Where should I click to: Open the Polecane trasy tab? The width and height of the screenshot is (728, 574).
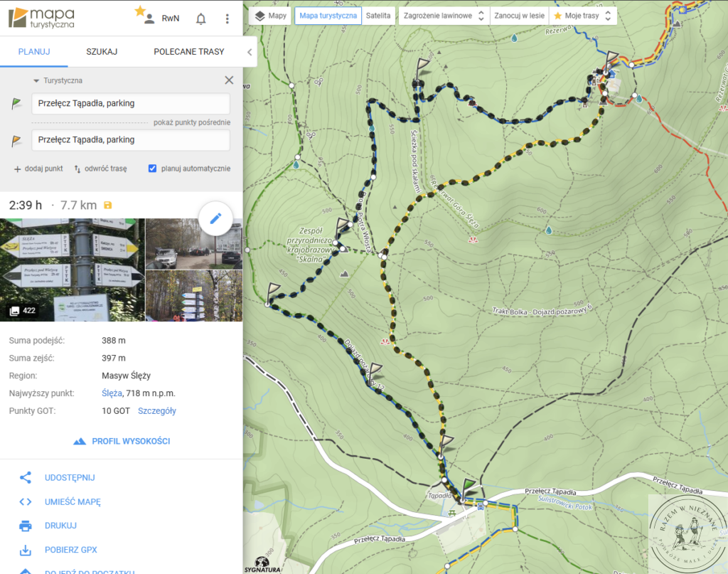[188, 52]
